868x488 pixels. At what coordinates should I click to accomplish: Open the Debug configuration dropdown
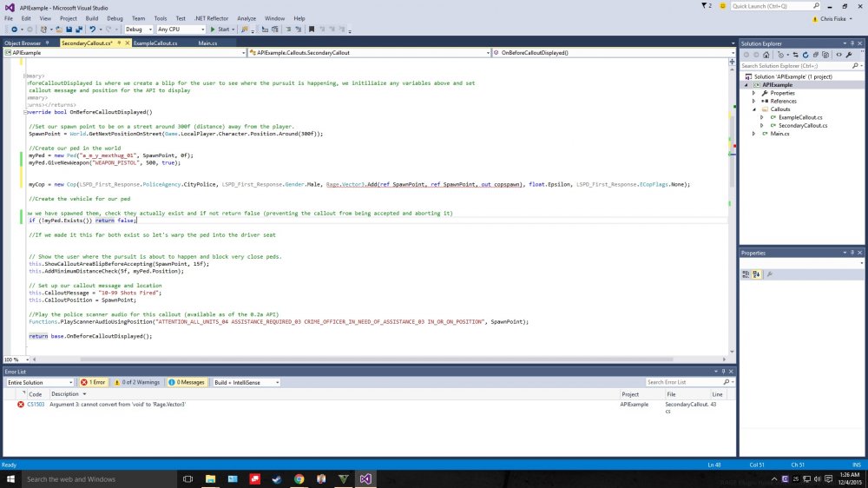point(139,30)
